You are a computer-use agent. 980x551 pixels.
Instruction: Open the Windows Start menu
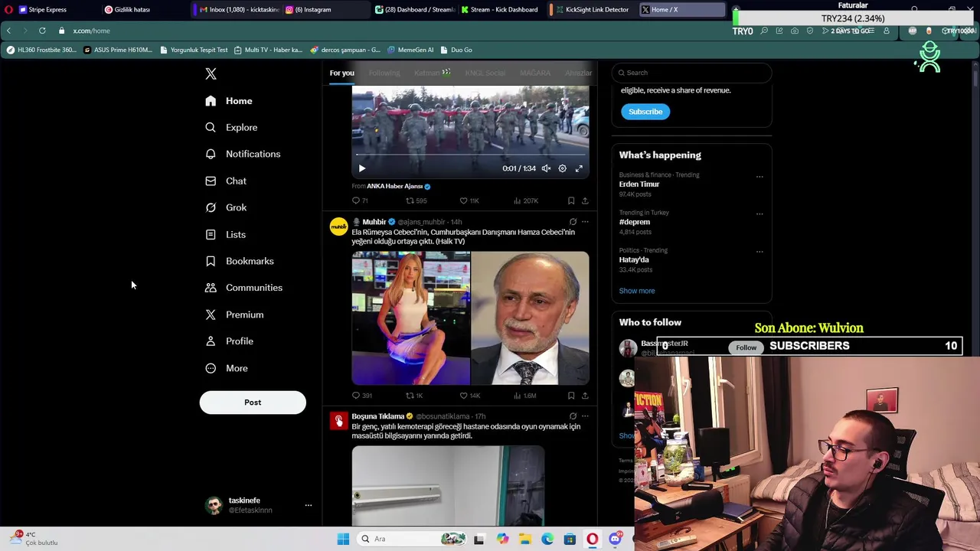click(343, 539)
